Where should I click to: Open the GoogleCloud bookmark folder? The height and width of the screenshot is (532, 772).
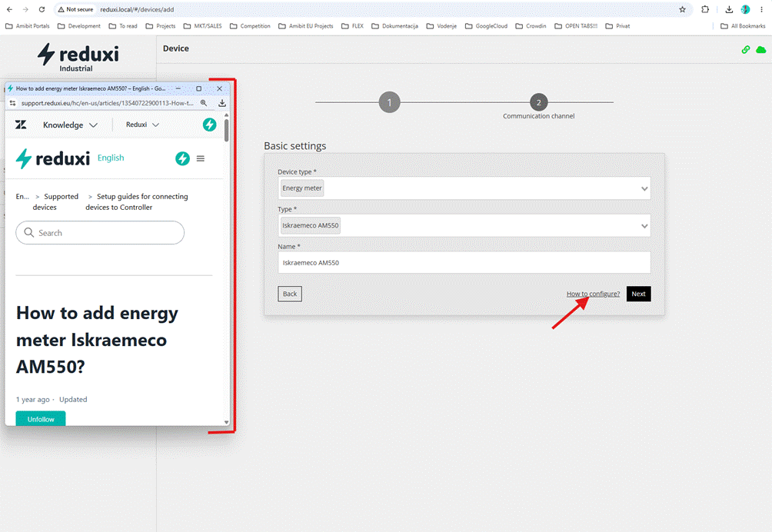coord(487,26)
